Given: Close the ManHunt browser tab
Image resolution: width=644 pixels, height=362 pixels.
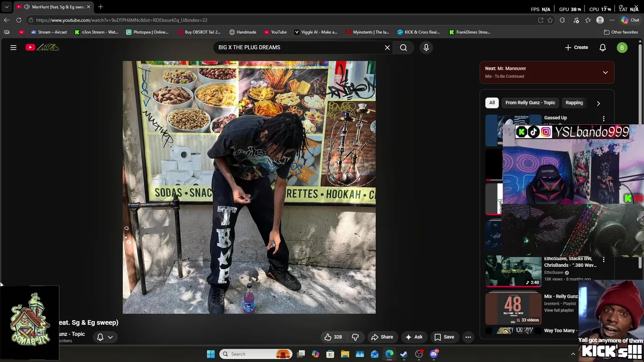Looking at the screenshot, I should pyautogui.click(x=89, y=7).
